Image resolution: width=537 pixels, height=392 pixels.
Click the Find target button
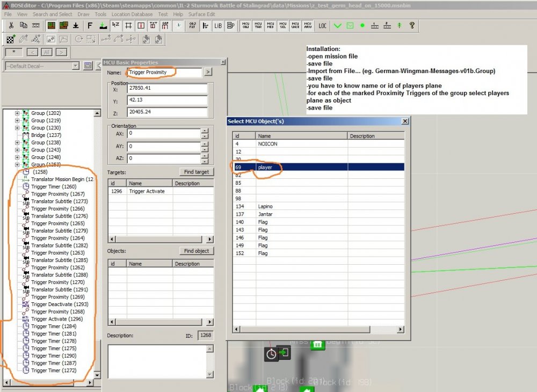point(196,172)
